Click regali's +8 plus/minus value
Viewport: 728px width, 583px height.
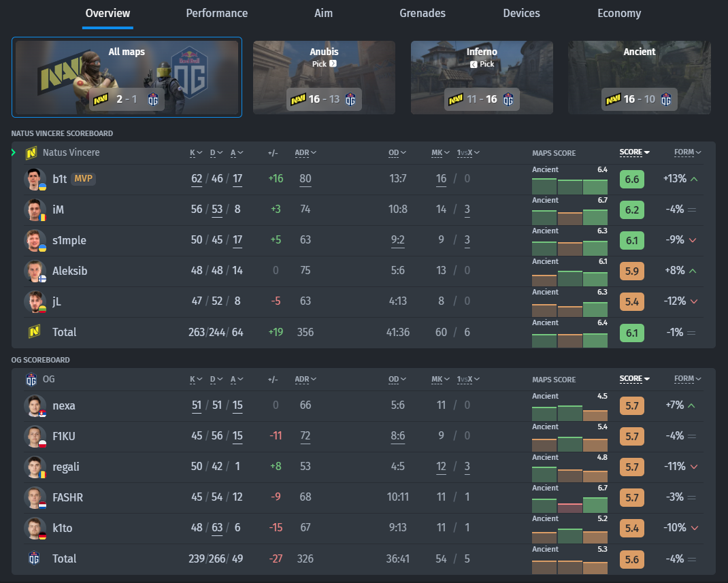coord(276,467)
